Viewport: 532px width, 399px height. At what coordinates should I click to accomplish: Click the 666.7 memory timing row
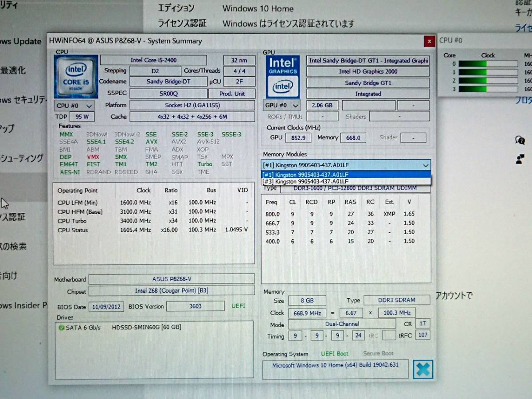pyautogui.click(x=340, y=223)
